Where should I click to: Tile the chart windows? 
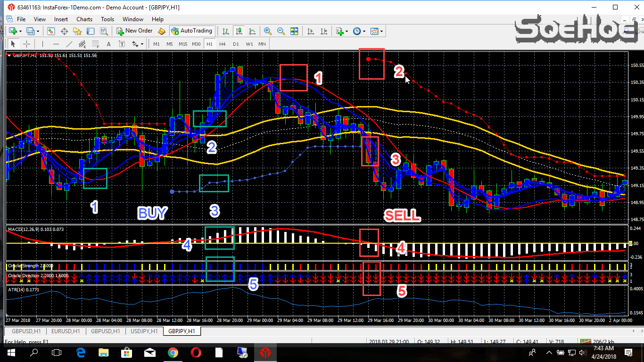tap(294, 31)
